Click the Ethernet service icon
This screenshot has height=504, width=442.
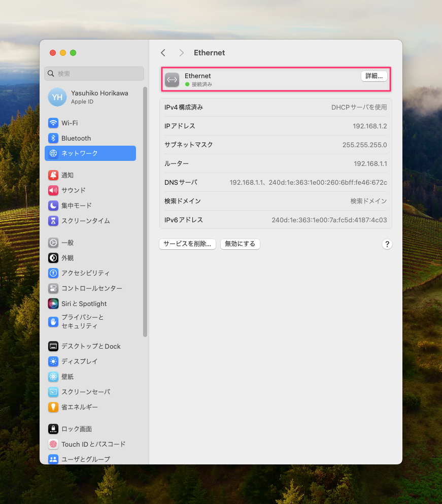click(x=172, y=80)
